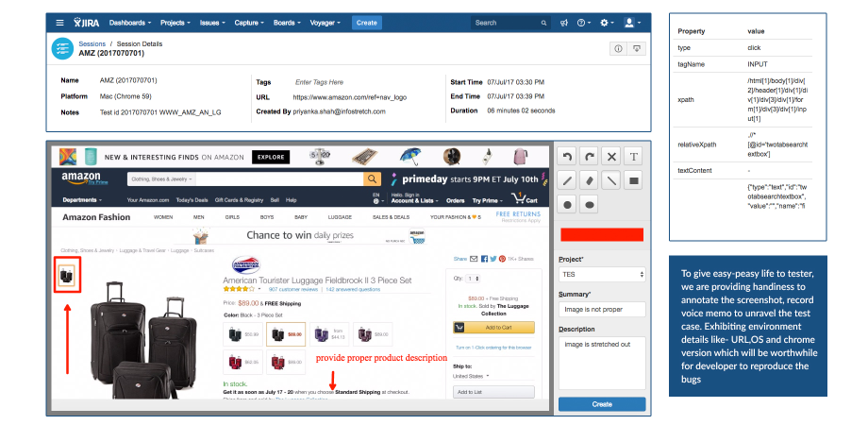The image size is (868, 425).
Task: Open the JIRA hamburger sidebar menu
Action: [x=59, y=23]
